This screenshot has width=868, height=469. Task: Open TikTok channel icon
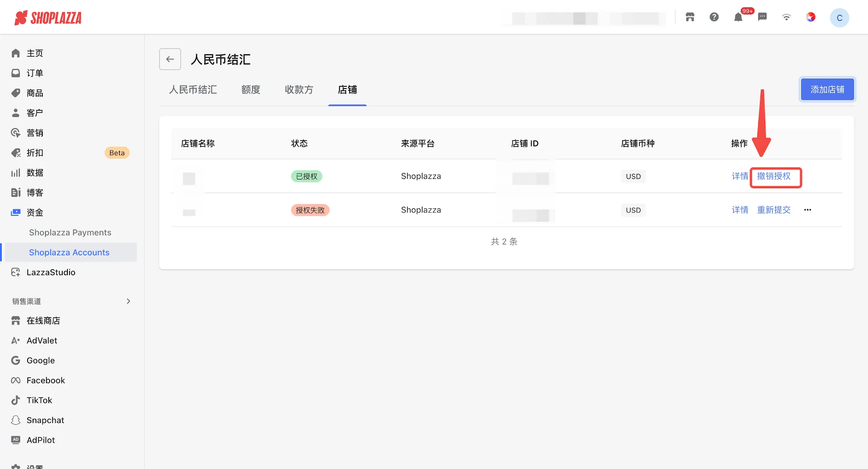pos(16,400)
